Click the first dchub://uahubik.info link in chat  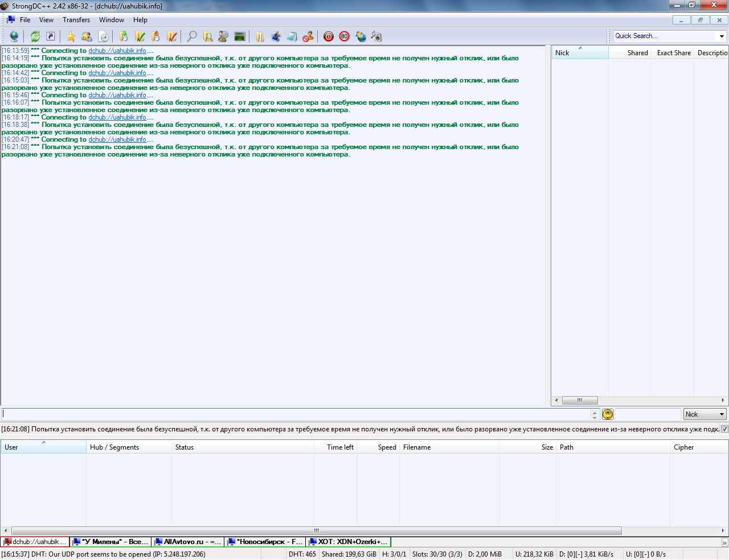(x=117, y=51)
